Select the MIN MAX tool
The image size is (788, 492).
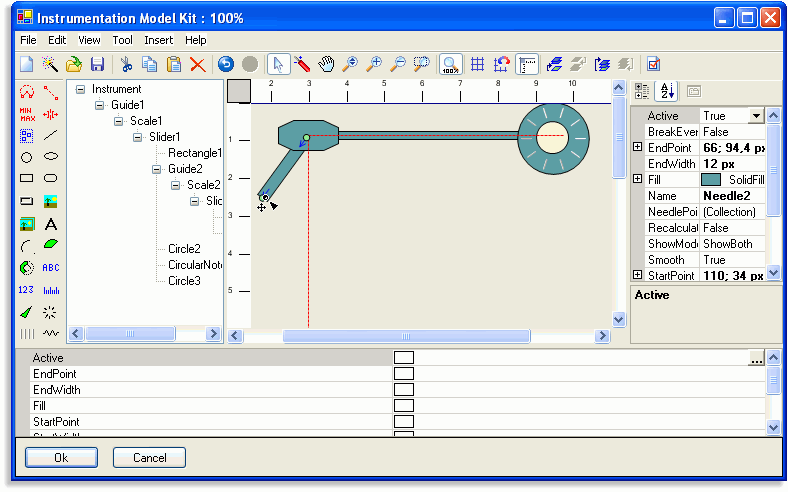point(27,115)
